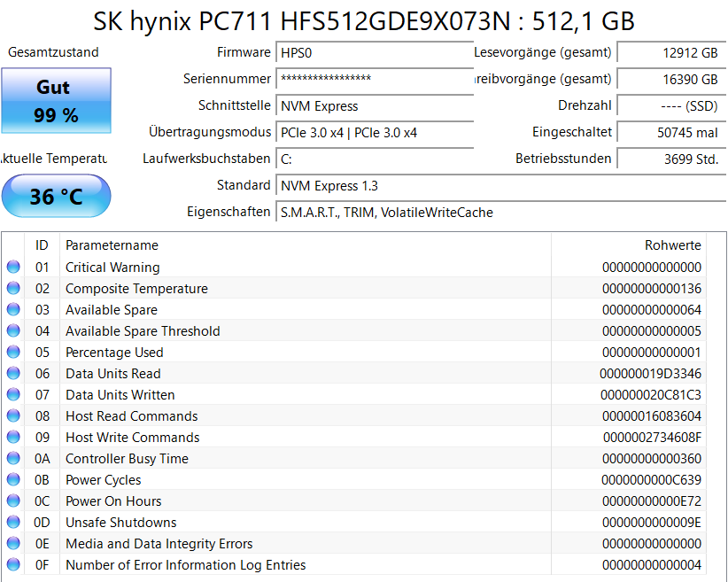Click the Laufwerksbuchstaben field C:
The width and height of the screenshot is (728, 582).
click(x=375, y=159)
